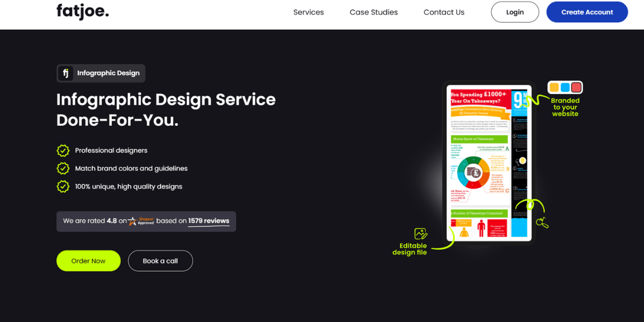Image resolution: width=644 pixels, height=322 pixels.
Task: Click the Match brand colors and guidelines text
Action: (131, 169)
